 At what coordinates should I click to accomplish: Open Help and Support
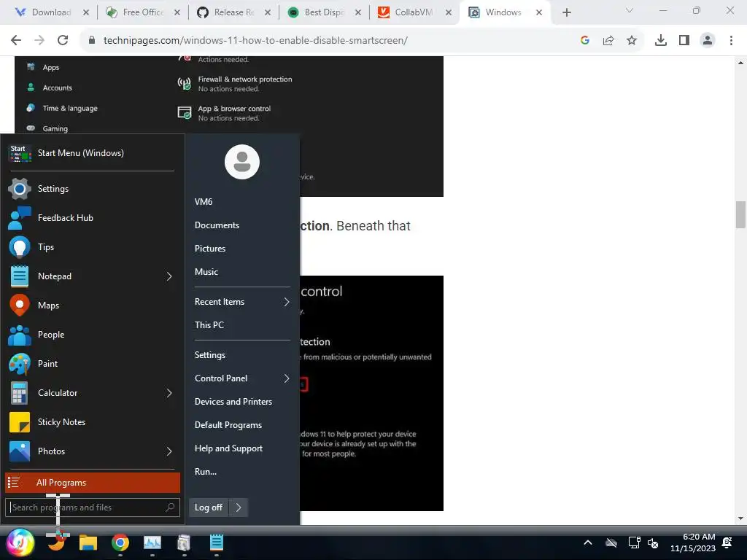tap(228, 448)
